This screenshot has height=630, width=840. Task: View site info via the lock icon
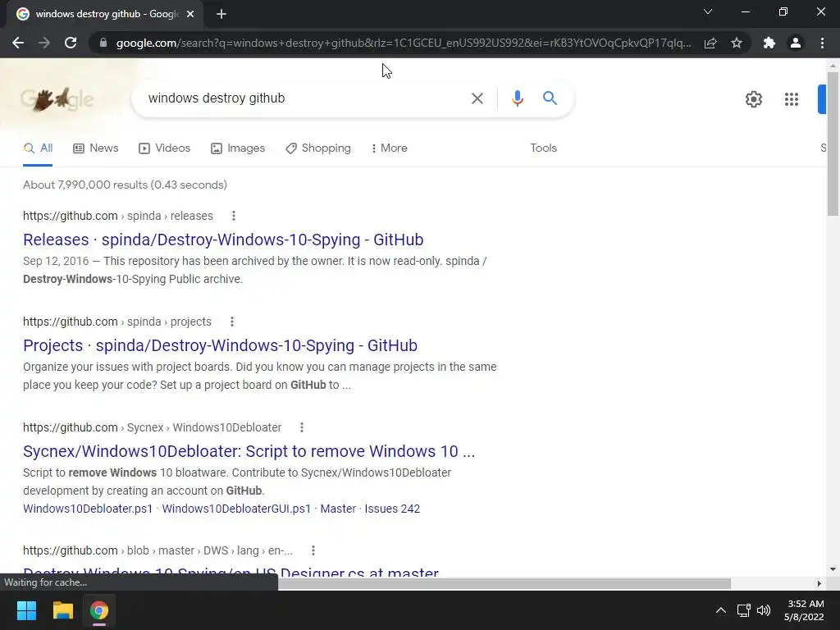pyautogui.click(x=103, y=43)
